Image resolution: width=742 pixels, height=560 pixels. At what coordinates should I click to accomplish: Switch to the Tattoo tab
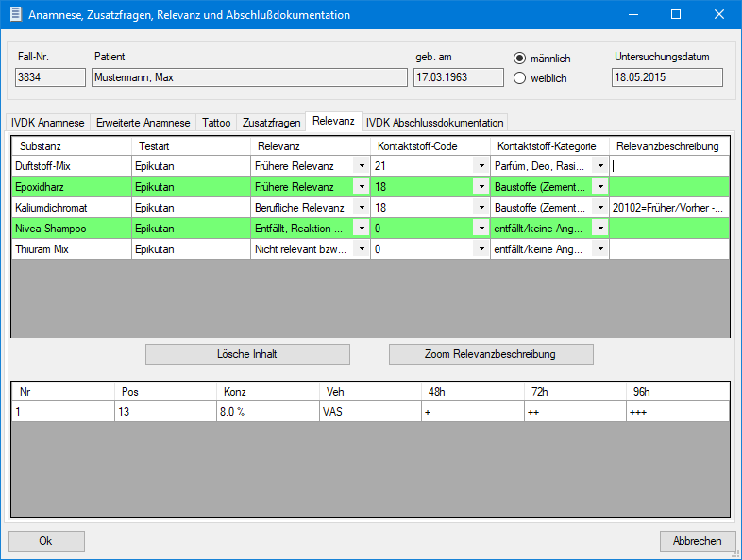(216, 123)
